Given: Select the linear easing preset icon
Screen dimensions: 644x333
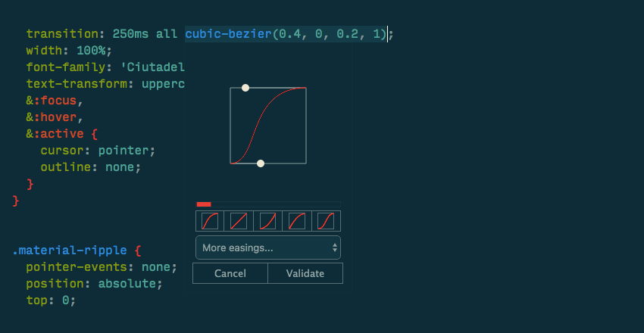Looking at the screenshot, I should tap(238, 221).
